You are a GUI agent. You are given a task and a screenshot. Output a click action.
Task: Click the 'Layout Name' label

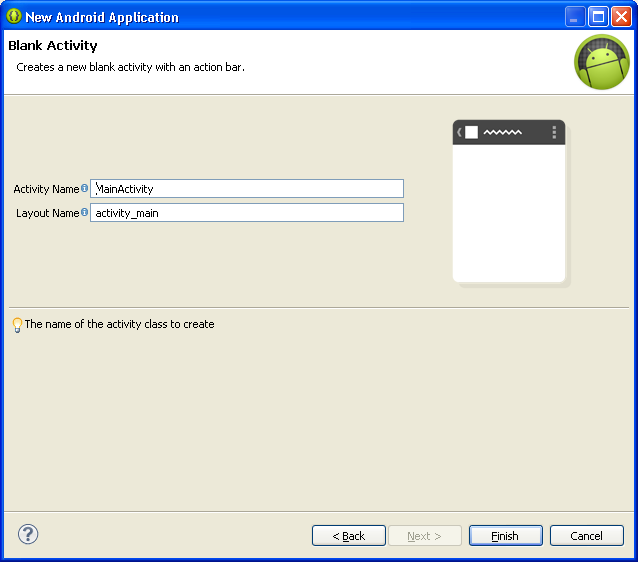coord(48,213)
